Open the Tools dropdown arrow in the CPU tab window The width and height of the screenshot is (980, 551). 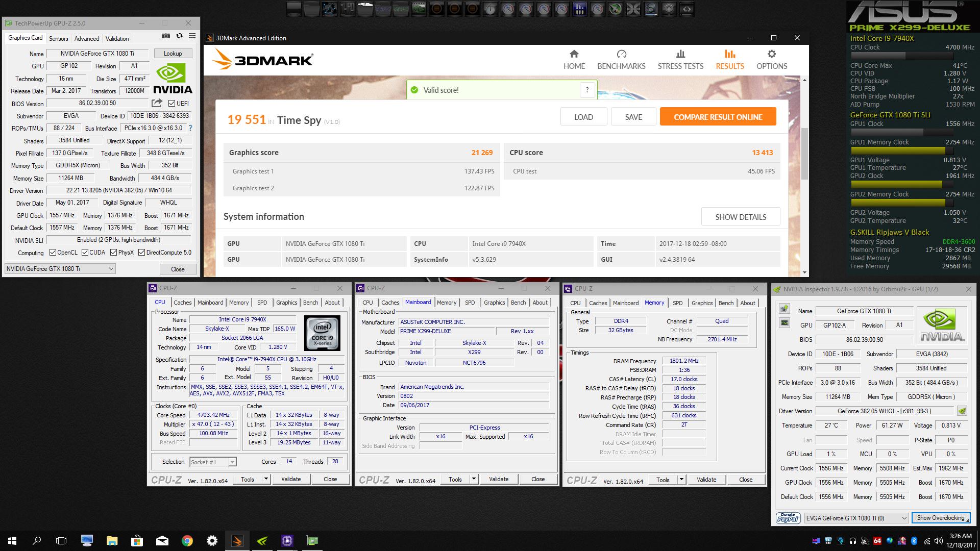pyautogui.click(x=266, y=479)
